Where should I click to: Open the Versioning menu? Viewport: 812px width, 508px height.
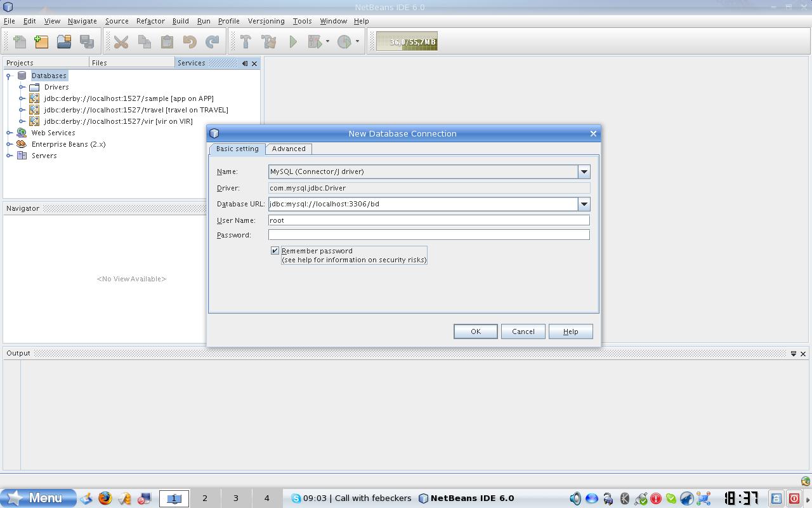pos(266,21)
